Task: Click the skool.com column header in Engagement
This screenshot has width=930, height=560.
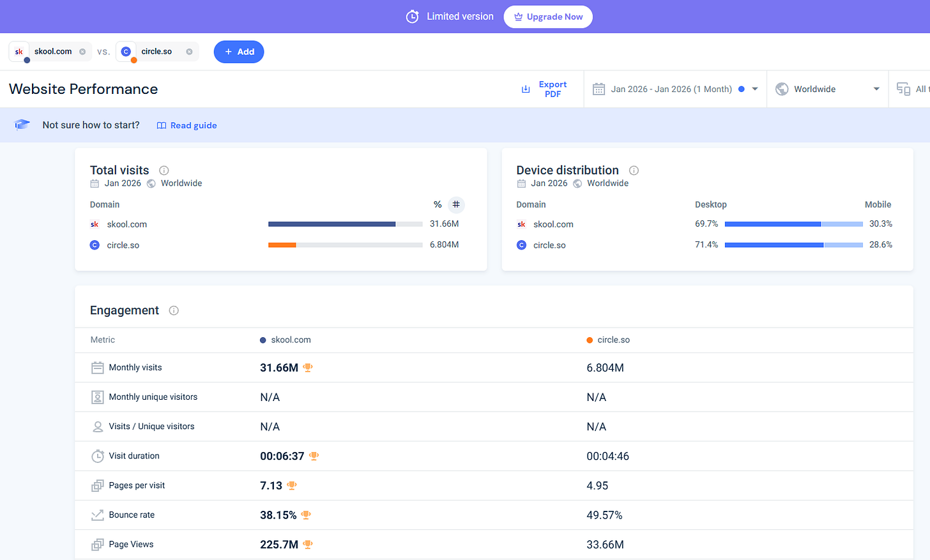Action: click(286, 340)
